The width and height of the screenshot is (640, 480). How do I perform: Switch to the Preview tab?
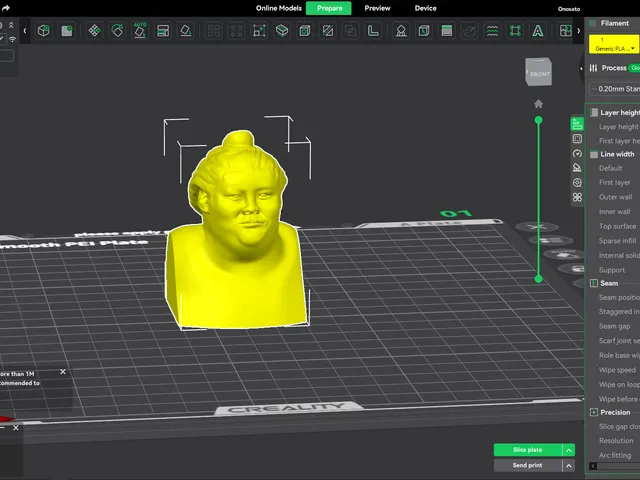tap(377, 8)
